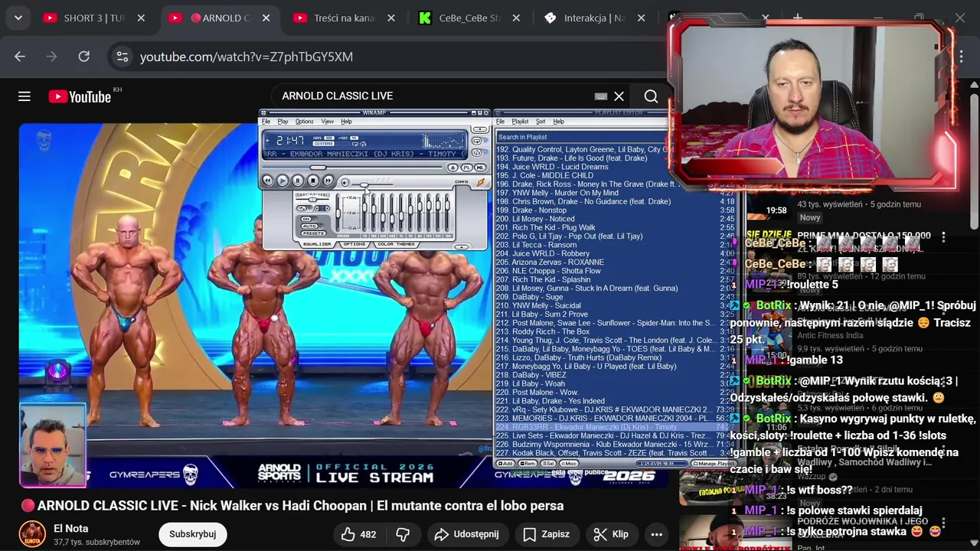Click playlist Misc button
Screen dimensions: 980x551
click(569, 463)
